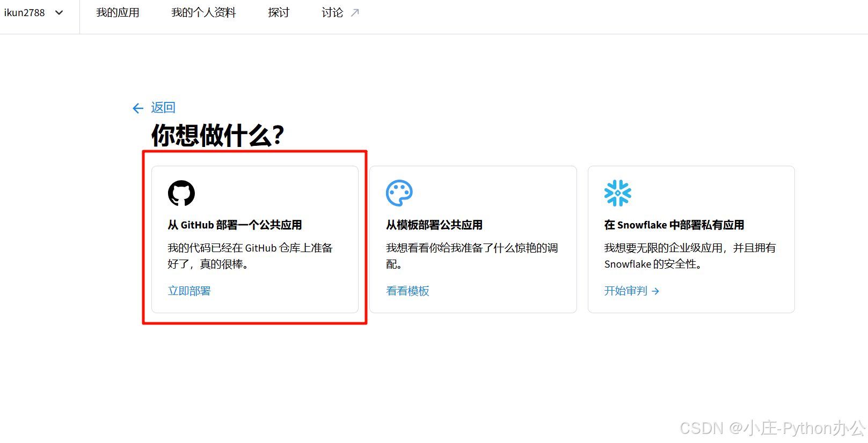Click the 返回 link
This screenshot has height=443, width=868.
[x=163, y=108]
